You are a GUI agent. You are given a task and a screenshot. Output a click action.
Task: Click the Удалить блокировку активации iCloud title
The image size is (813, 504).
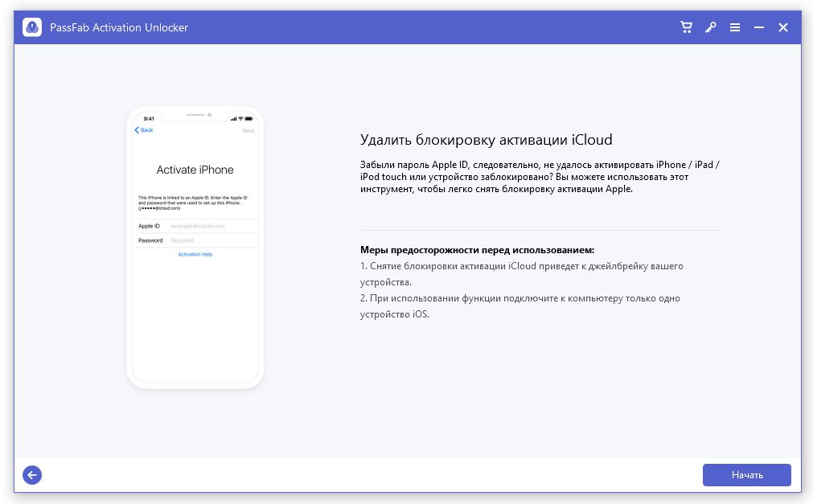[486, 139]
